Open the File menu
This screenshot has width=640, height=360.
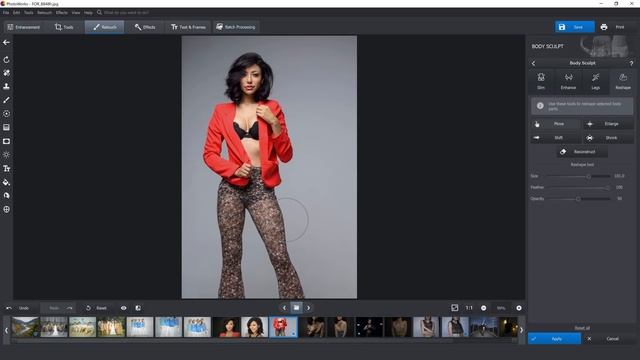(x=6, y=13)
